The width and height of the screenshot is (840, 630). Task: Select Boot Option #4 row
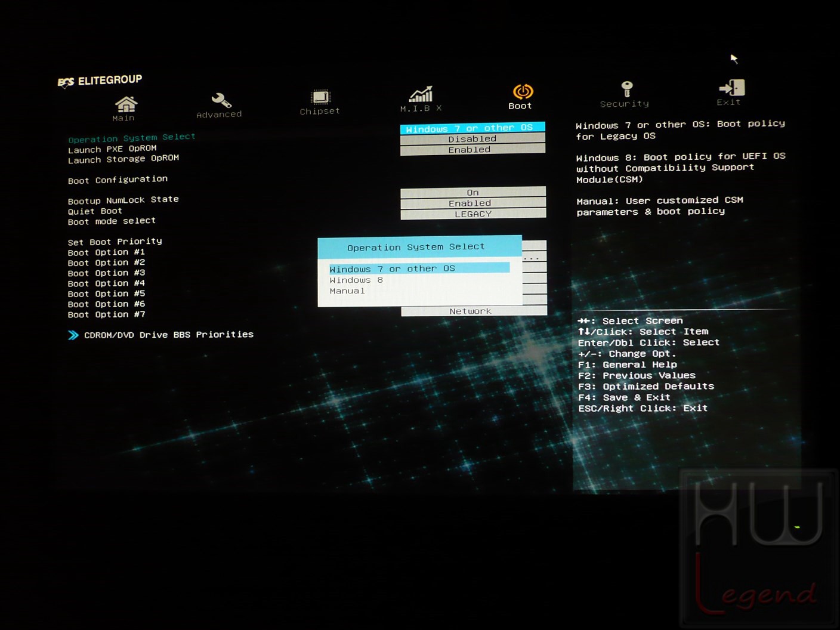(106, 283)
